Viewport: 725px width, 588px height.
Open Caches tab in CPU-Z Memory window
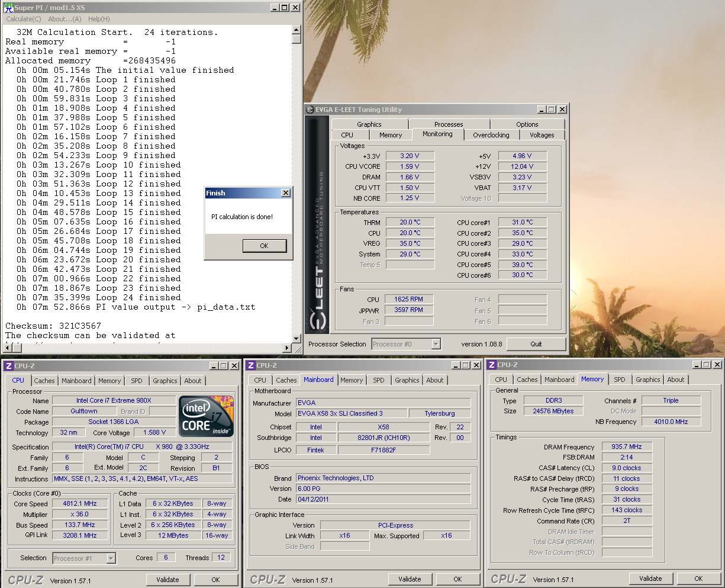coord(527,380)
